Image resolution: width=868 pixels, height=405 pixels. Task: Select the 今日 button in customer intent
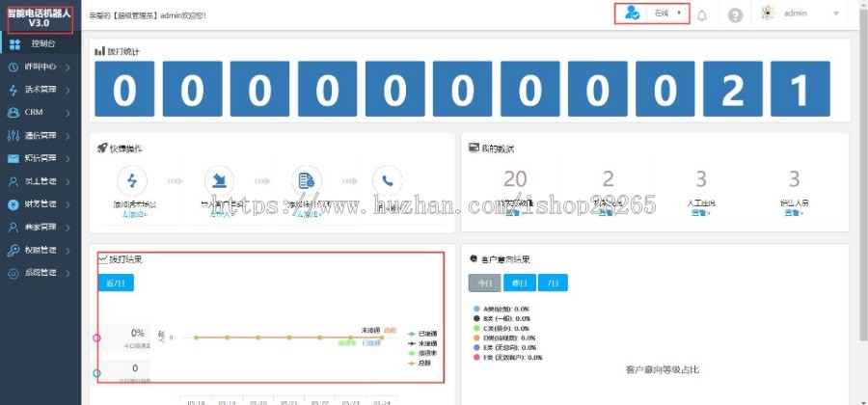[x=484, y=283]
